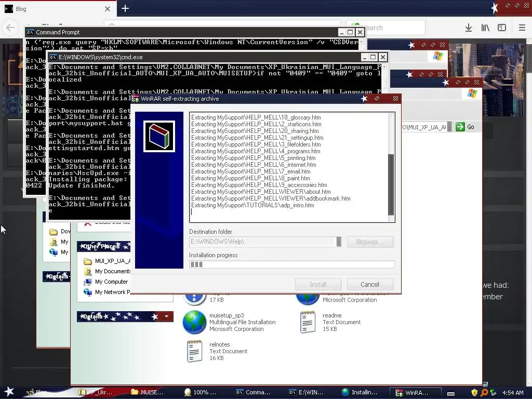Screen dimensions: 532x399
Task: Click the Firefox search field
Action: pyautogui.click(x=386, y=28)
